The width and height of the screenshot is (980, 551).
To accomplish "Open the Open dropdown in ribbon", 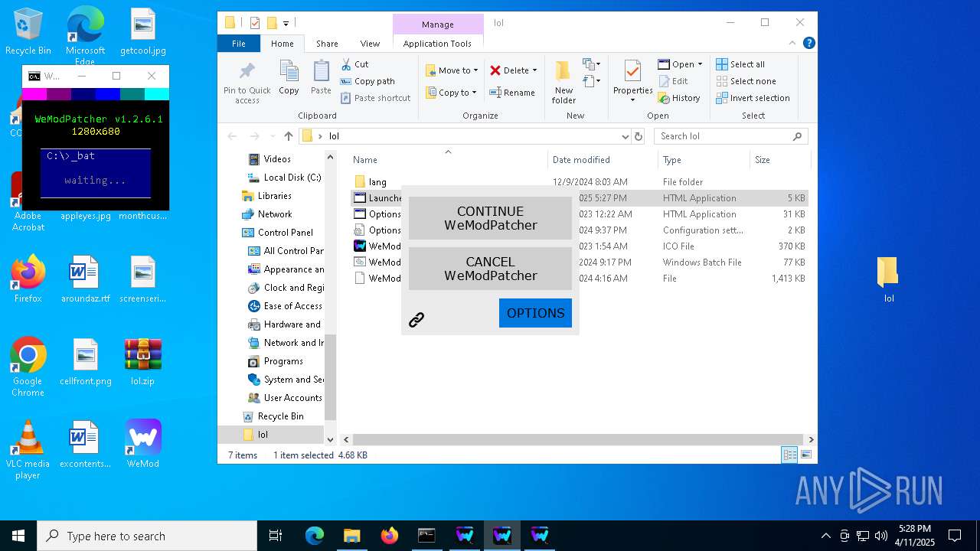I will [x=680, y=64].
